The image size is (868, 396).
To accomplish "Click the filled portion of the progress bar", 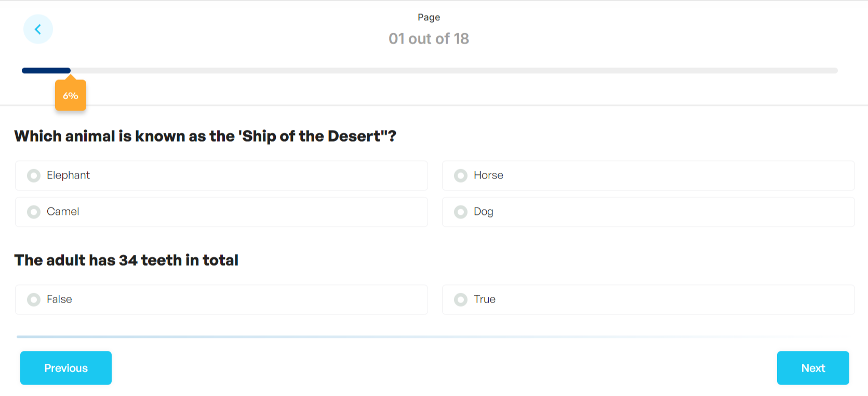I will 46,70.
